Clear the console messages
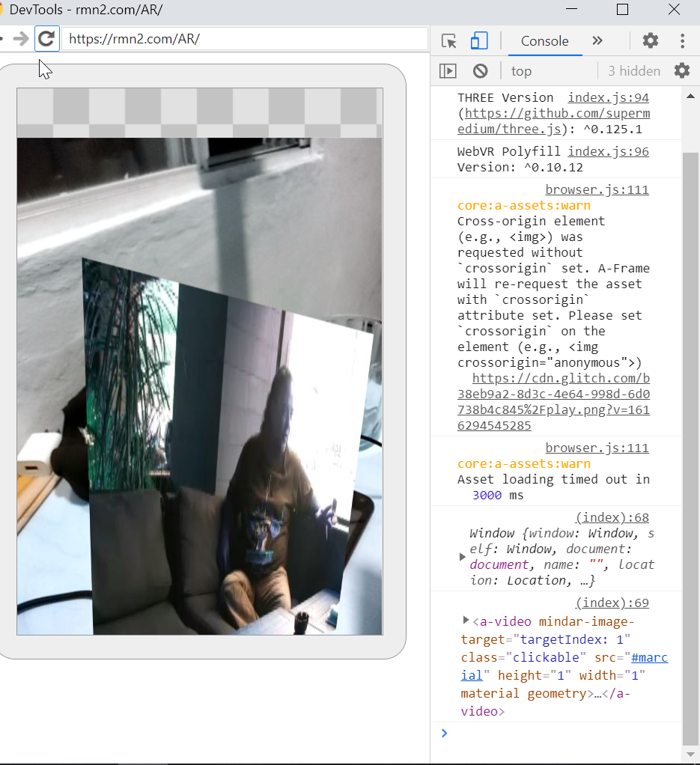 (479, 70)
